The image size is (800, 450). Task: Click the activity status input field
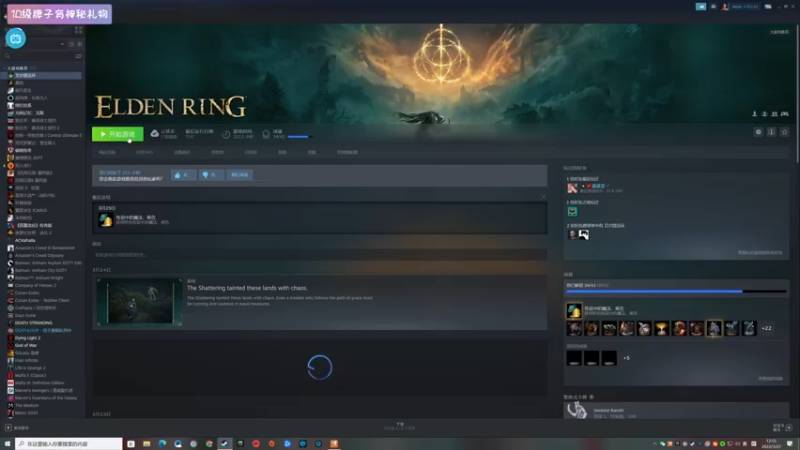click(x=319, y=255)
